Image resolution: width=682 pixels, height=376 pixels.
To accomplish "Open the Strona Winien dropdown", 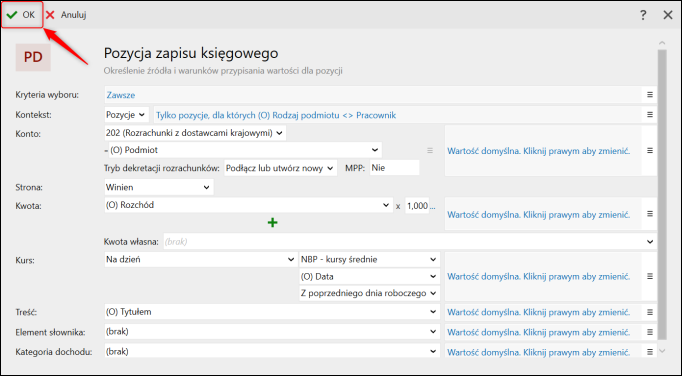I will pos(159,187).
